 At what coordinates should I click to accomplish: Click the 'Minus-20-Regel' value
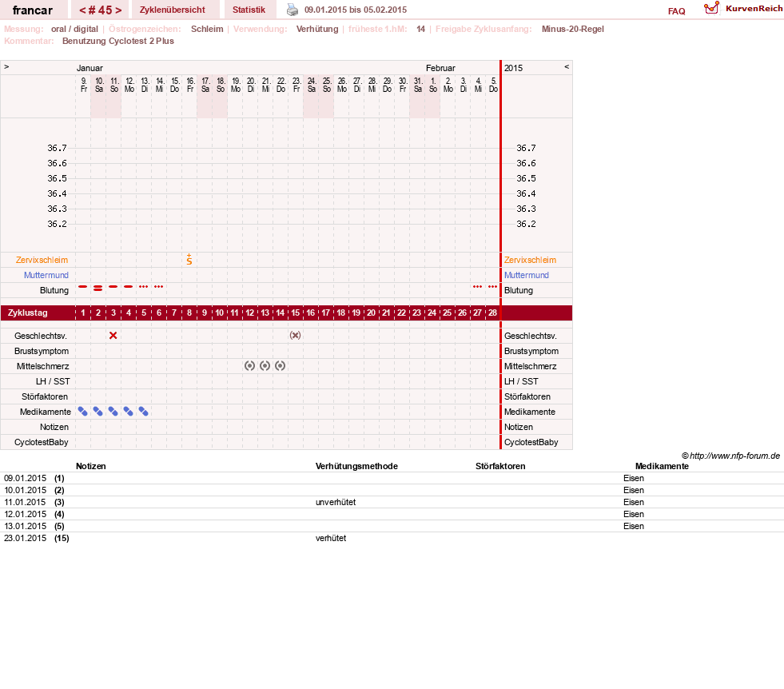[572, 29]
